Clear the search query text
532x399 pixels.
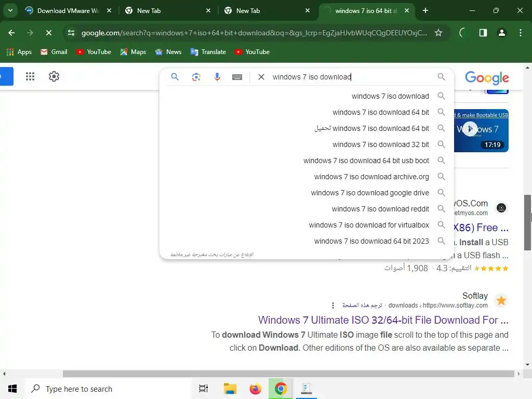[x=261, y=77]
